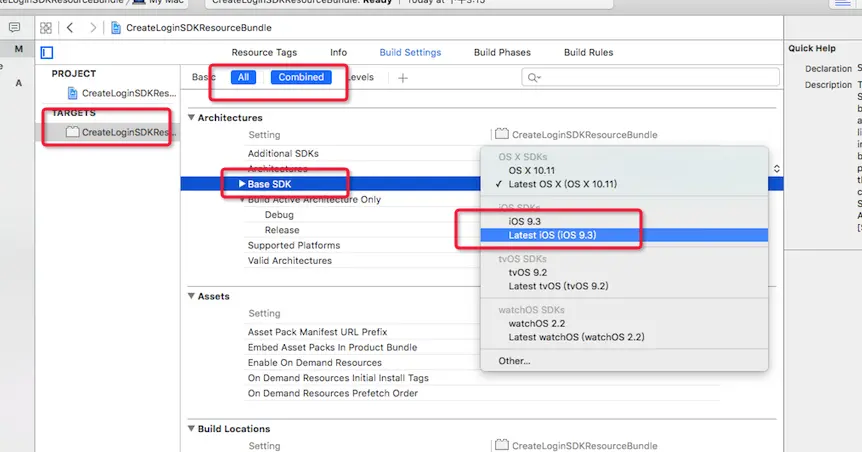862x452 pixels.
Task: Click the build settings search field
Action: (x=650, y=78)
